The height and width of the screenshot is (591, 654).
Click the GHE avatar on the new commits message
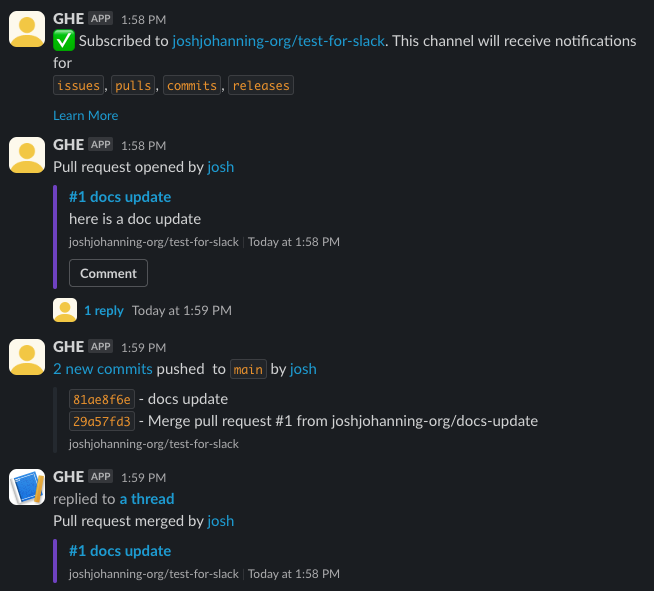click(x=27, y=357)
